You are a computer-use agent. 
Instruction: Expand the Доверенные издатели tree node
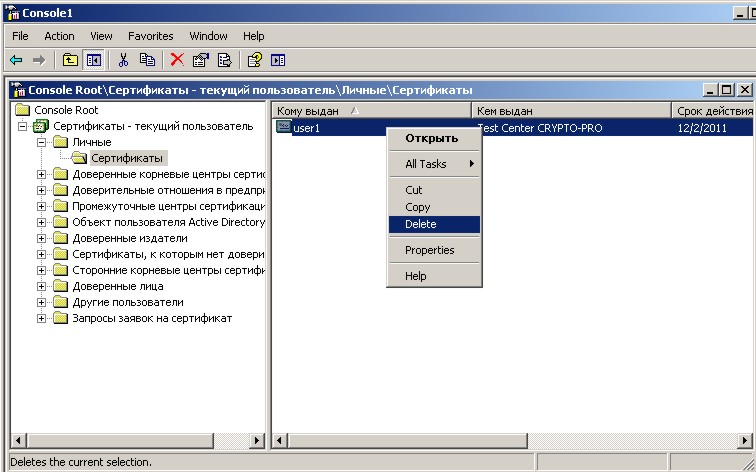coord(42,238)
